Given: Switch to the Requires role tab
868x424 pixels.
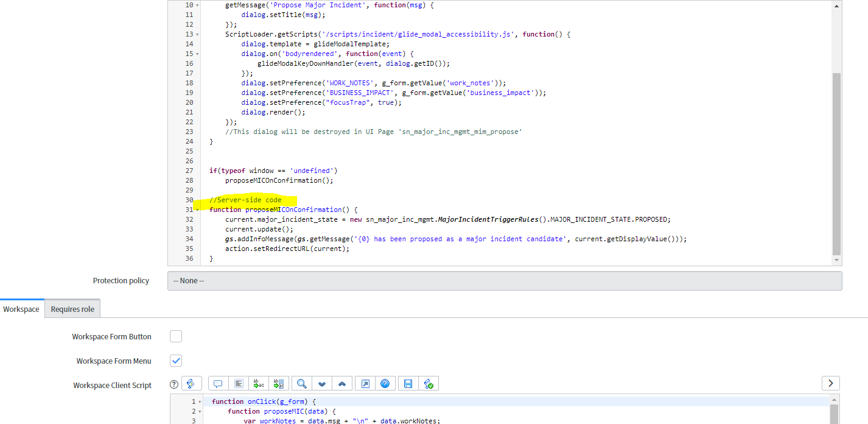Looking at the screenshot, I should tap(72, 309).
